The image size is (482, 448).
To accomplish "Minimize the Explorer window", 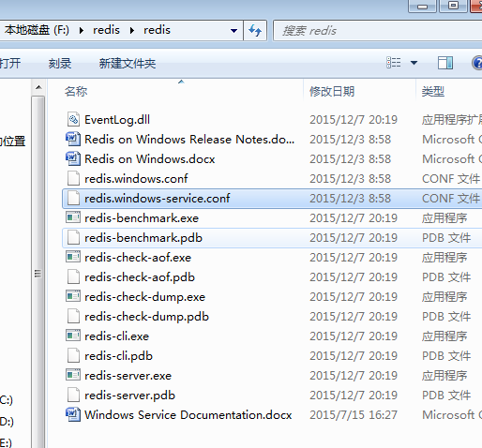I will coord(422,6).
